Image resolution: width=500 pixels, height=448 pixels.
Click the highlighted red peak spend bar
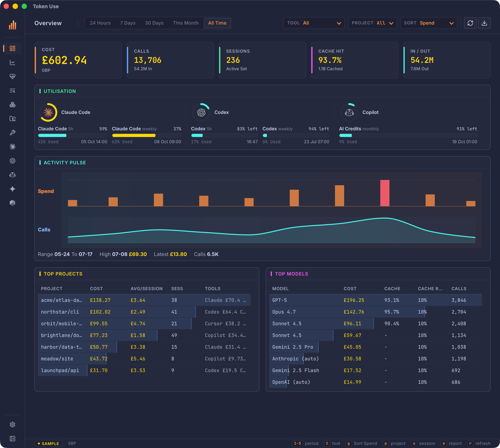(385, 193)
